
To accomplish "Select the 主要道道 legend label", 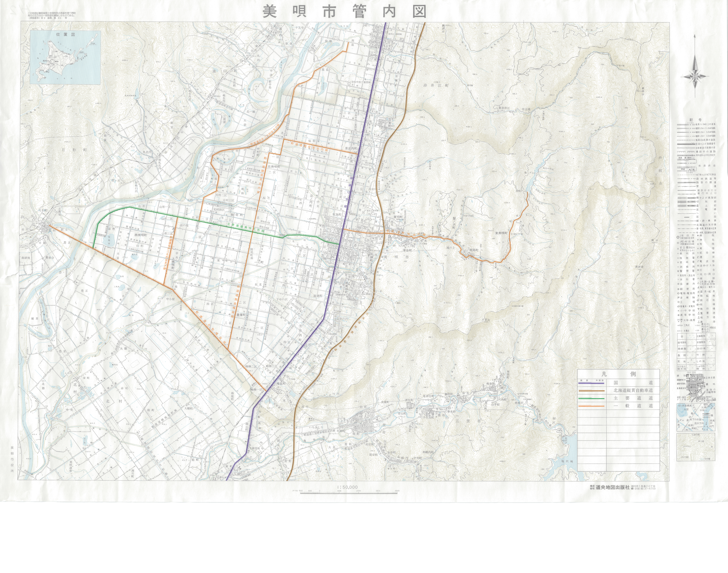I will point(633,398).
